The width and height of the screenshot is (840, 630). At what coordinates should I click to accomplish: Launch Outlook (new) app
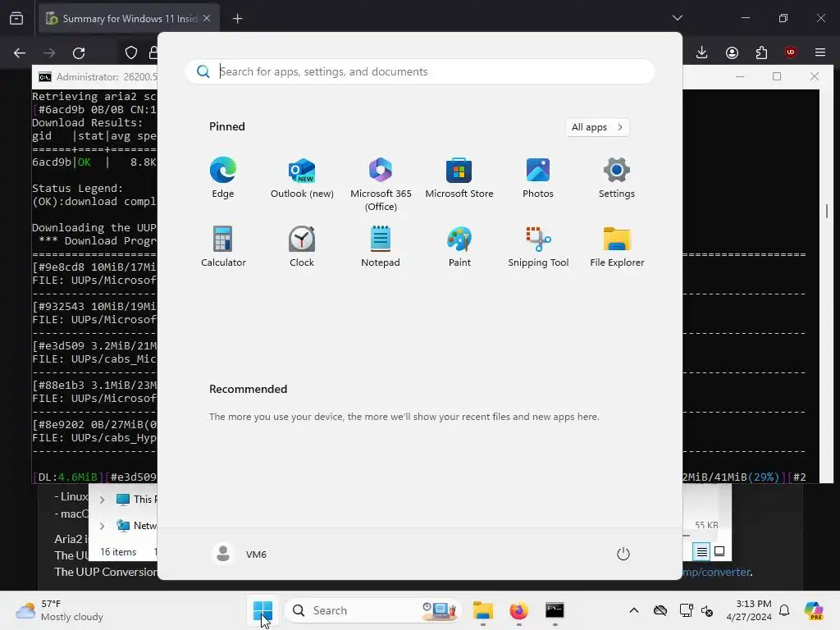(x=302, y=178)
